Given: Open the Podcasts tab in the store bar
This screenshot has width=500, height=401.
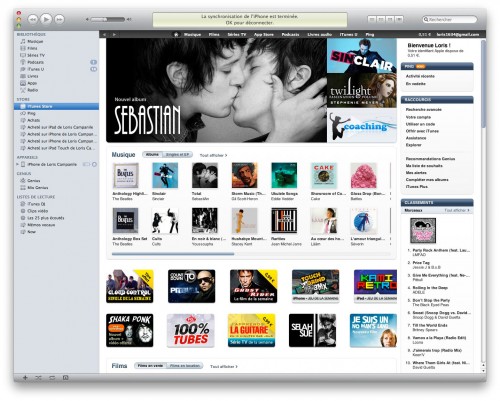Looking at the screenshot, I should (290, 34).
